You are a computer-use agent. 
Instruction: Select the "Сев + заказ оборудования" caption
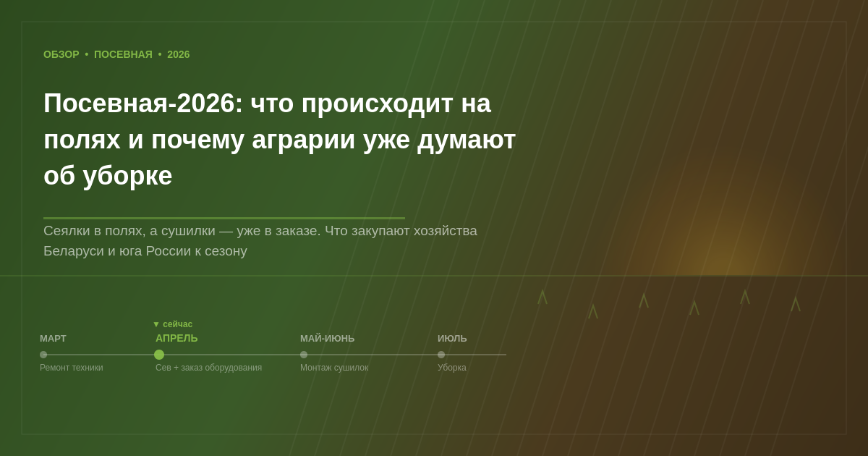pyautogui.click(x=208, y=368)
